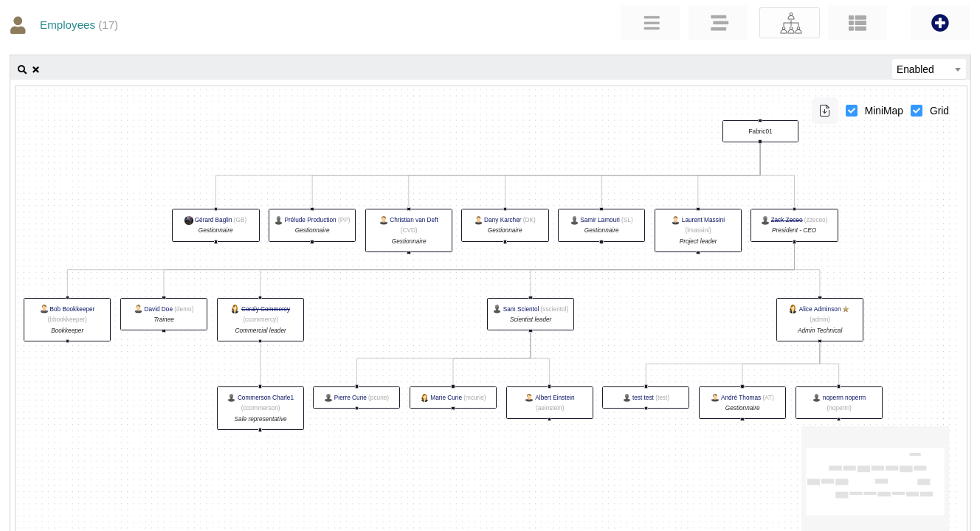
Task: Select the Fabric01 root node
Action: (x=760, y=131)
